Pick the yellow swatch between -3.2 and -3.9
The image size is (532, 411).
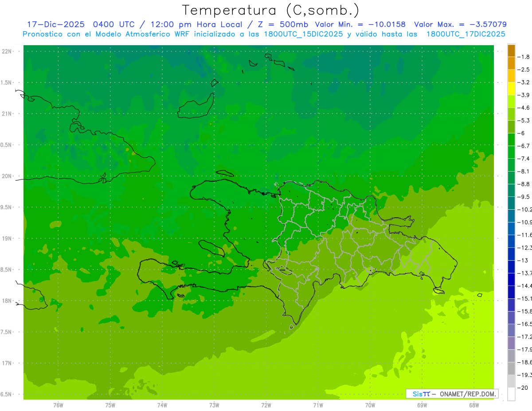(511, 89)
